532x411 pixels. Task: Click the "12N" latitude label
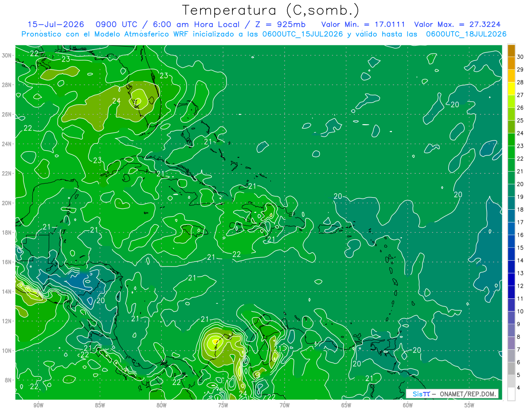[7, 321]
